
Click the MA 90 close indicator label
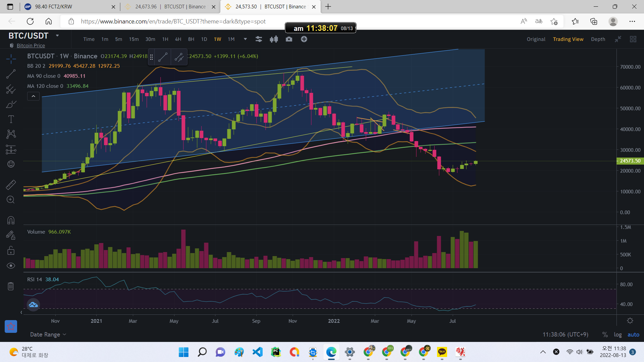pos(44,76)
